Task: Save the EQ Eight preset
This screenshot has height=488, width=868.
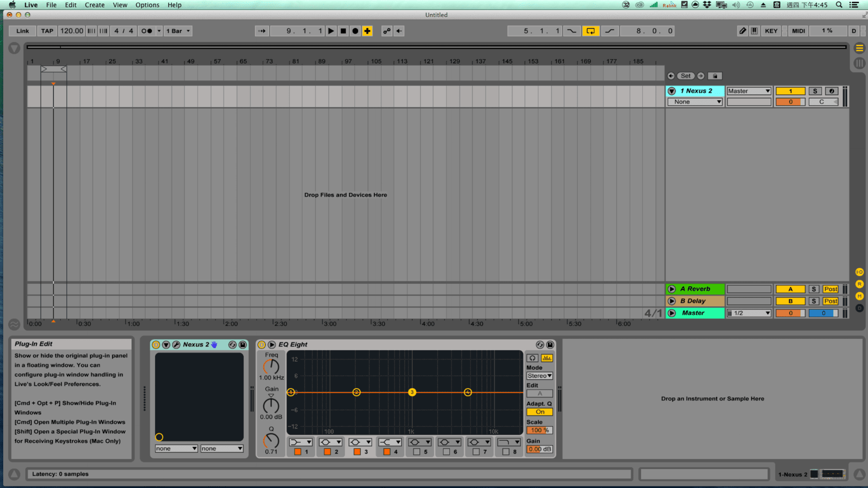Action: 550,345
